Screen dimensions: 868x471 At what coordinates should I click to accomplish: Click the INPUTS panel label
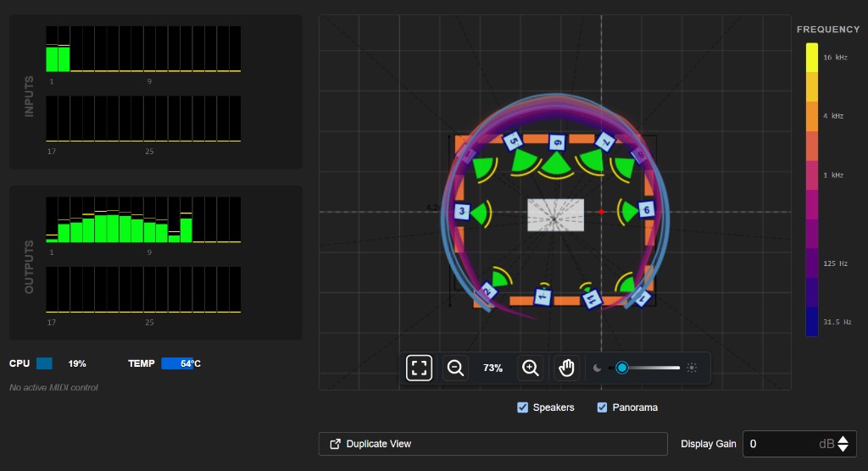coord(29,97)
